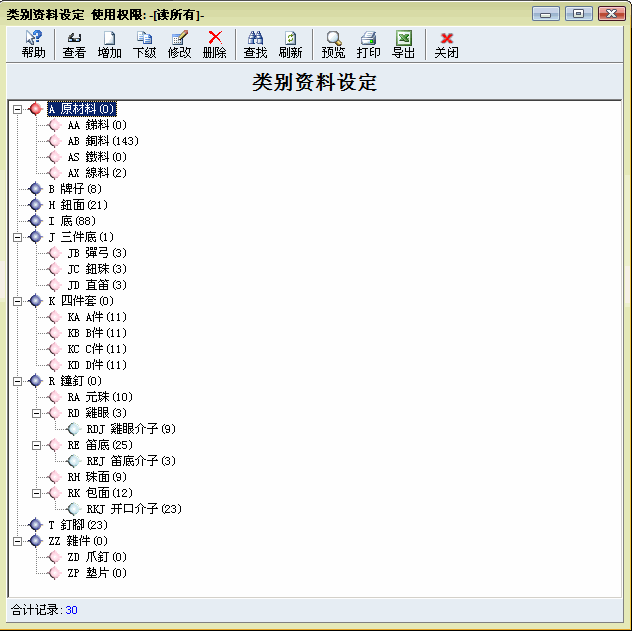Select tree row ZP 垫片 (0)

pos(97,573)
